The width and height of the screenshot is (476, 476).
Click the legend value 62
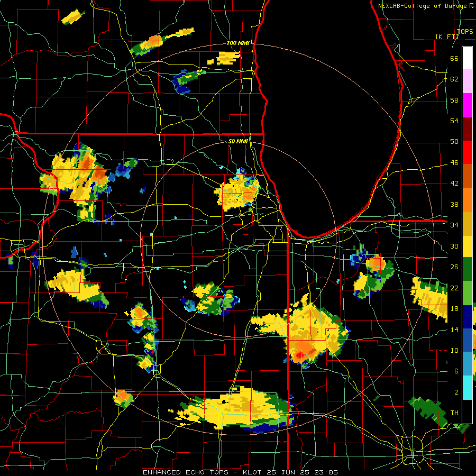coord(454,79)
